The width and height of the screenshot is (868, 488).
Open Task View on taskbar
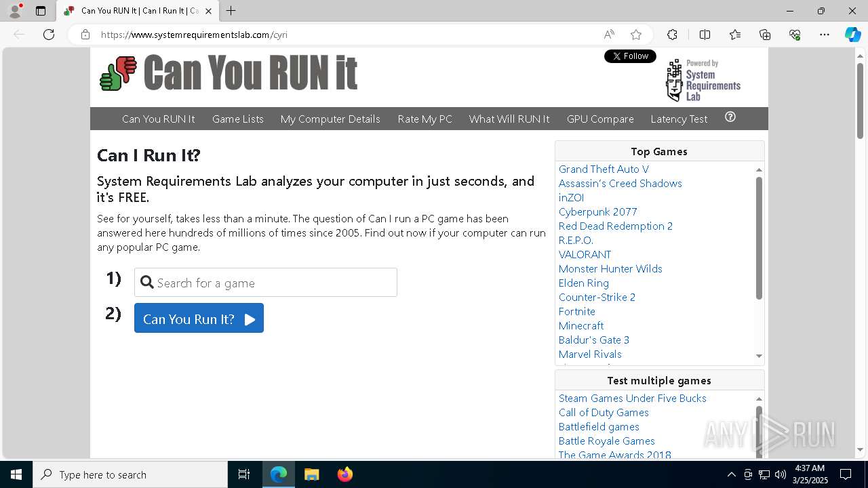pos(244,474)
